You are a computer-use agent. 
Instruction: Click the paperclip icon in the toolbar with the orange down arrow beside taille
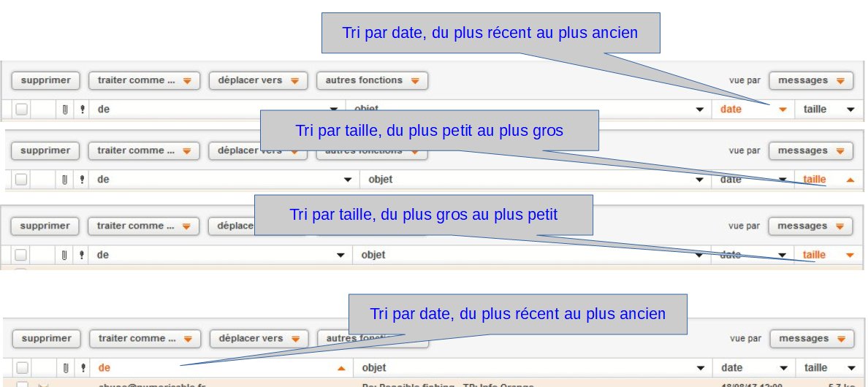(64, 255)
